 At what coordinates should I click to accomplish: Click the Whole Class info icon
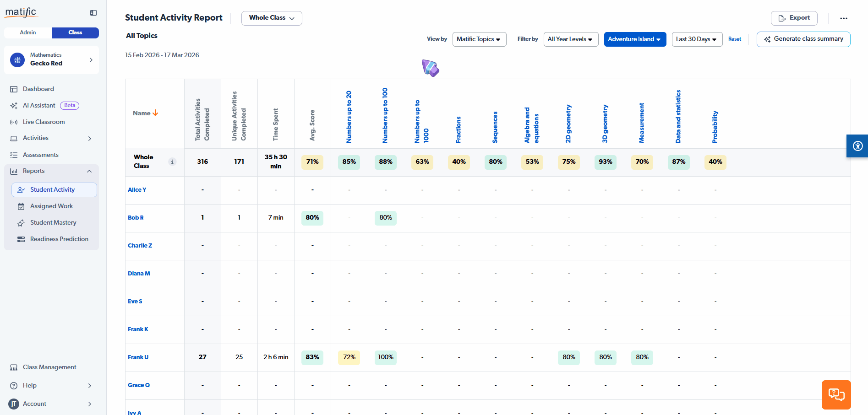(172, 162)
